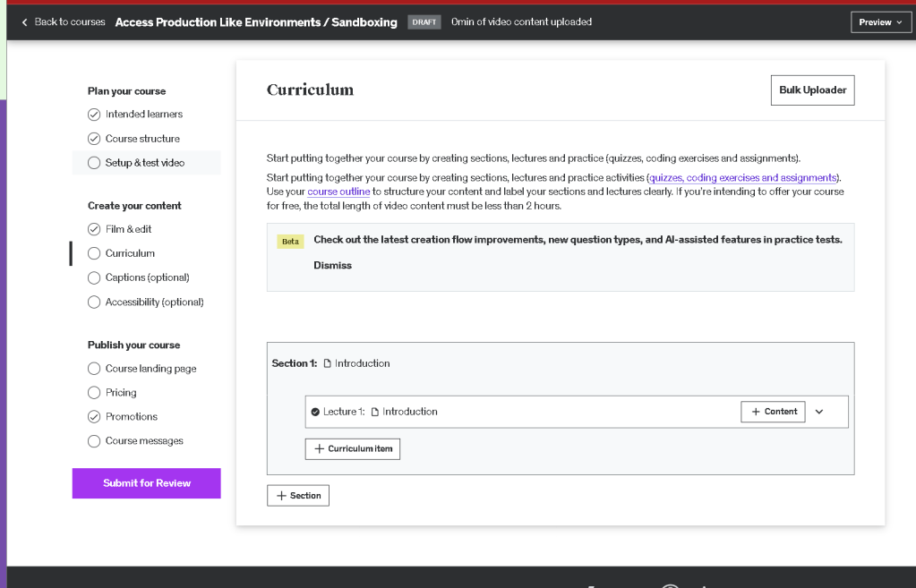The image size is (916, 588).
Task: Click the Lecture 1 Introduction title
Action: (409, 412)
